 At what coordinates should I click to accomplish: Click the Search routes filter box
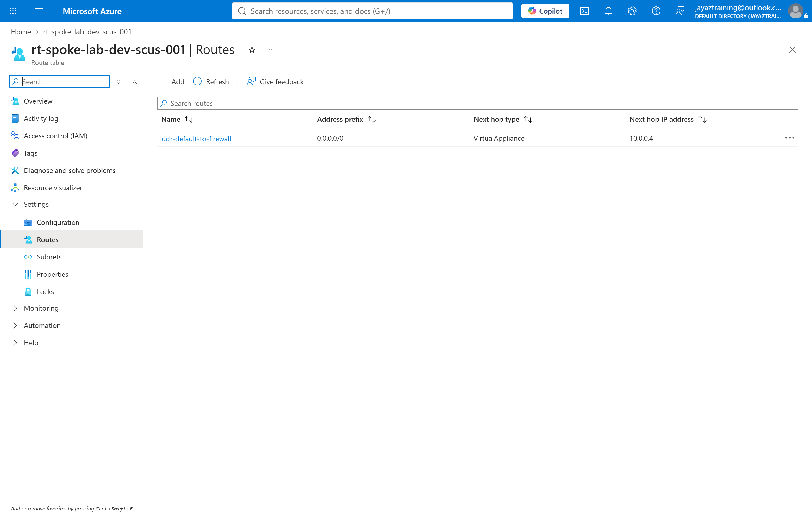pyautogui.click(x=477, y=103)
